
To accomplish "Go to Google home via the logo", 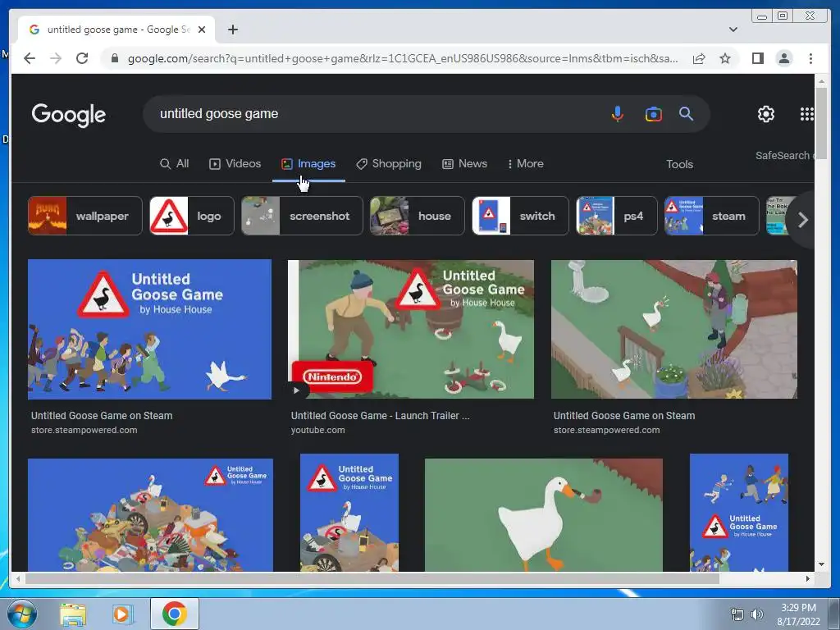I will pyautogui.click(x=69, y=115).
